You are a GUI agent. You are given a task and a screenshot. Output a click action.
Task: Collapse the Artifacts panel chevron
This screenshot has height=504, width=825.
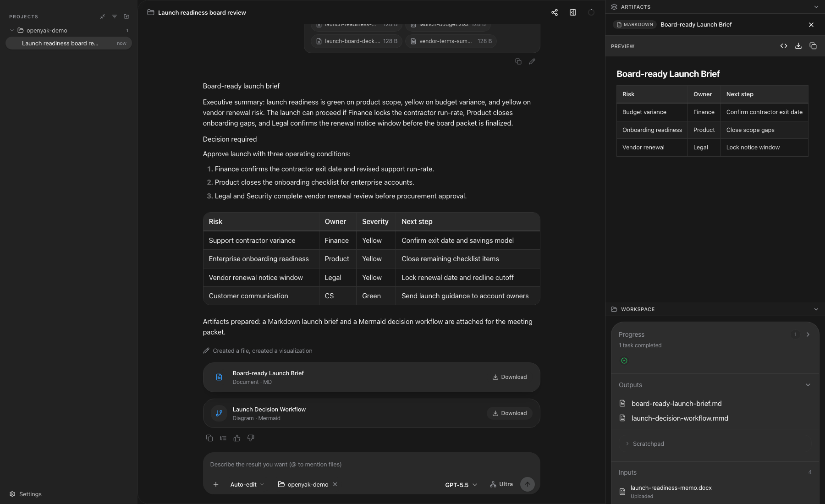pos(816,7)
